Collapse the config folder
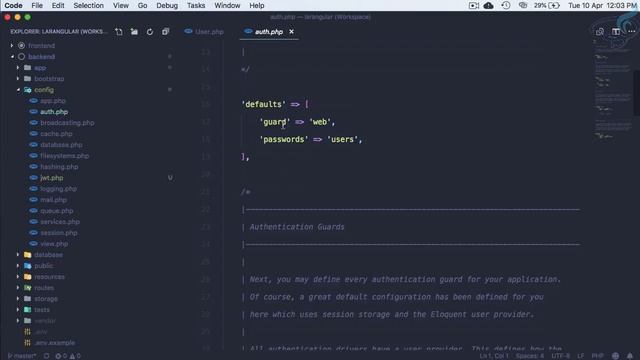Screen dimensions: 640x360 [x=44, y=90]
